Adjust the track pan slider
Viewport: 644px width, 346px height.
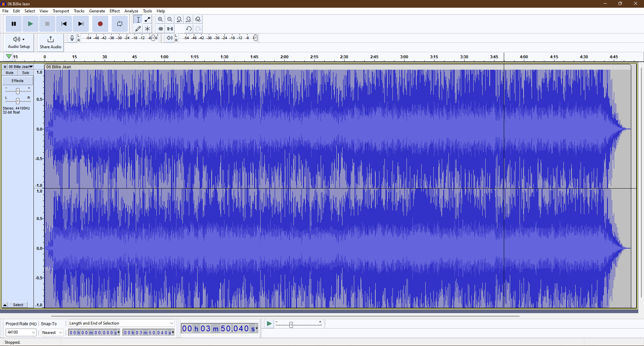click(x=18, y=100)
